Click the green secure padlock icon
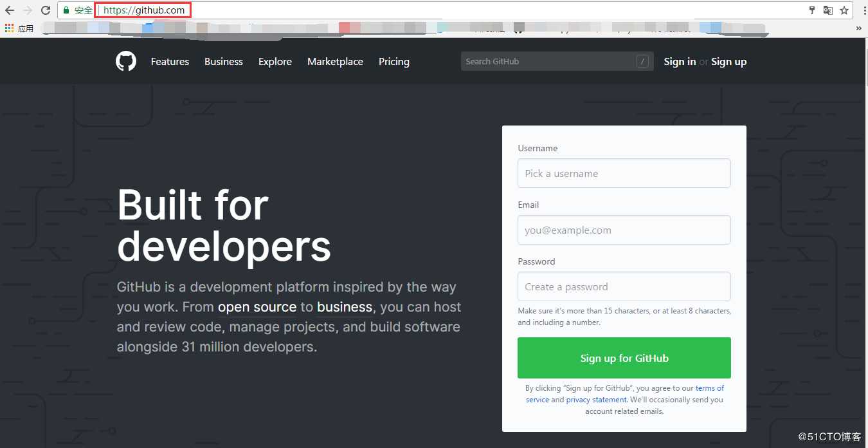The height and width of the screenshot is (448, 868). [x=66, y=10]
